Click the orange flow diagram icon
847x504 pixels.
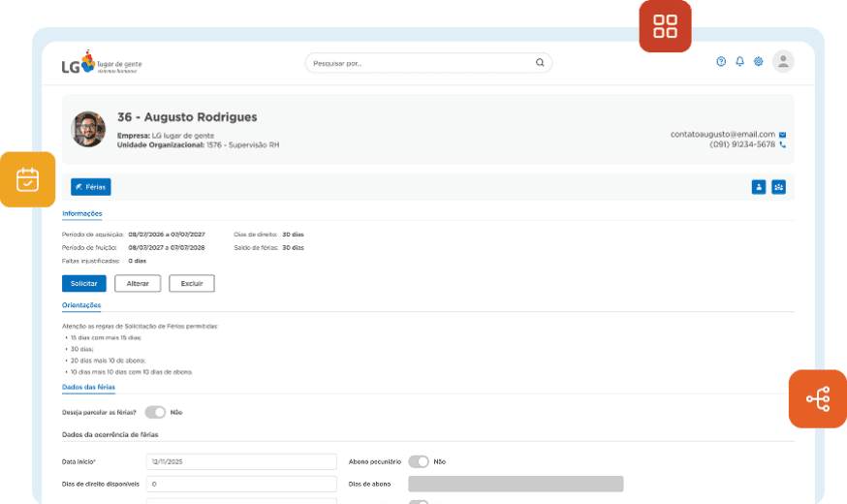coord(817,398)
